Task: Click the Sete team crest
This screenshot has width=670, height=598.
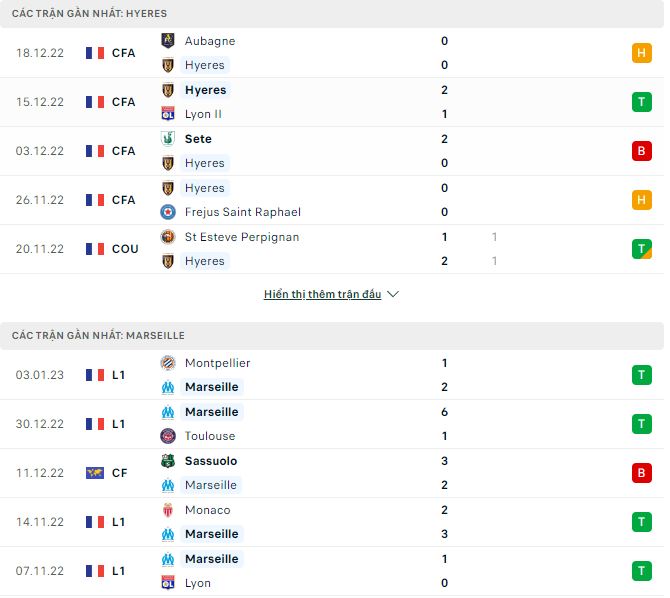Action: point(168,139)
